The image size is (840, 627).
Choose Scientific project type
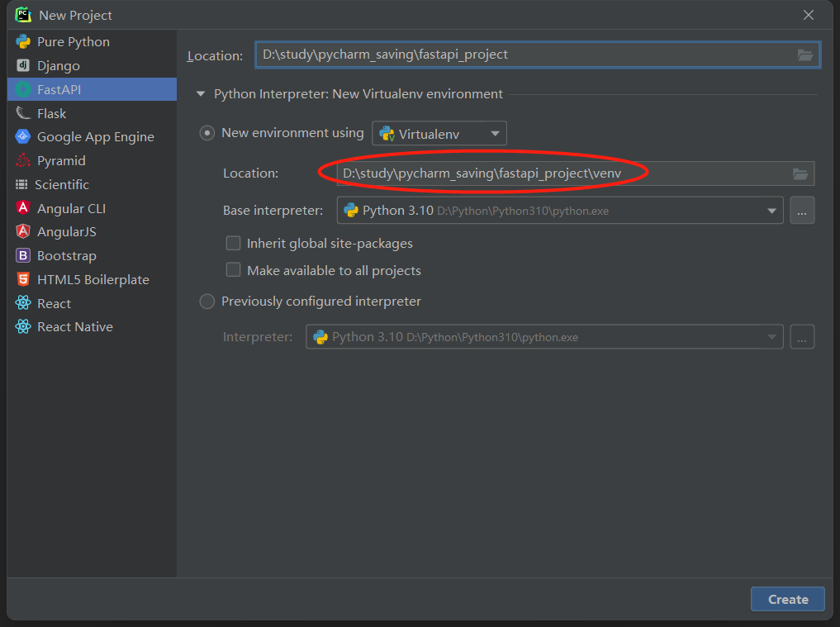[x=92, y=185]
